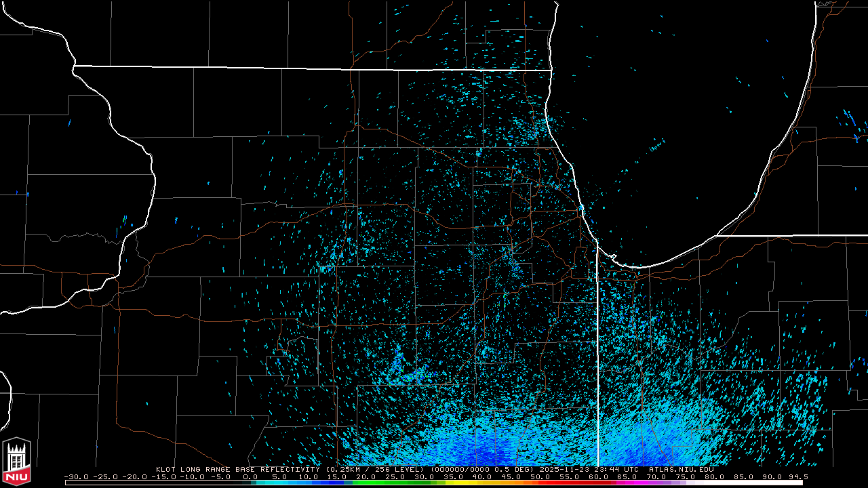Click the white section at the scale's left end
The height and width of the screenshot is (488, 868).
click(136, 483)
